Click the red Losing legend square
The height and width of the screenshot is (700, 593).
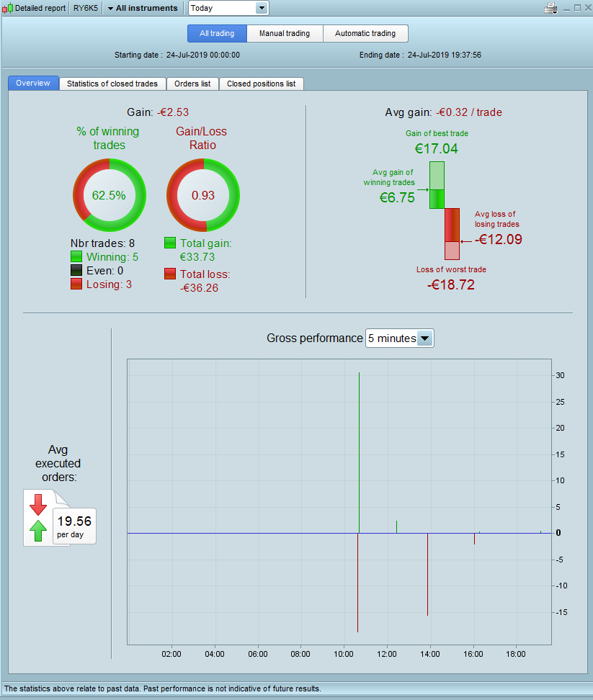point(76,284)
